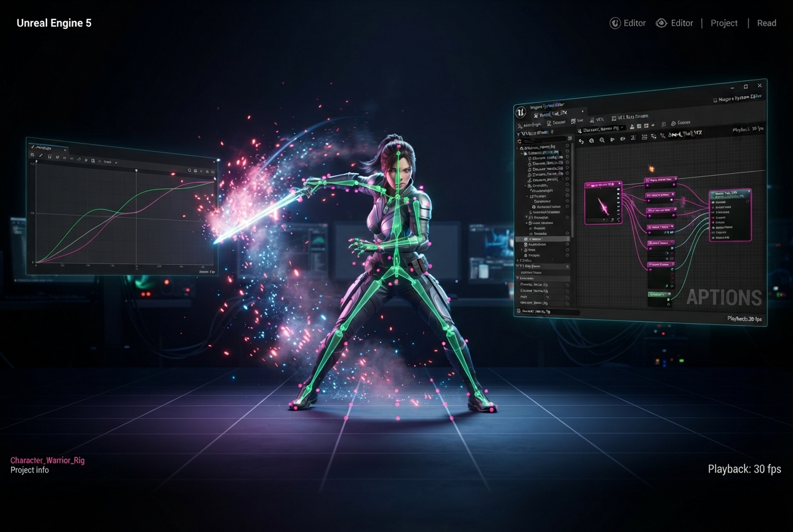
Task: Open Project info at bottom left
Action: (x=29, y=471)
